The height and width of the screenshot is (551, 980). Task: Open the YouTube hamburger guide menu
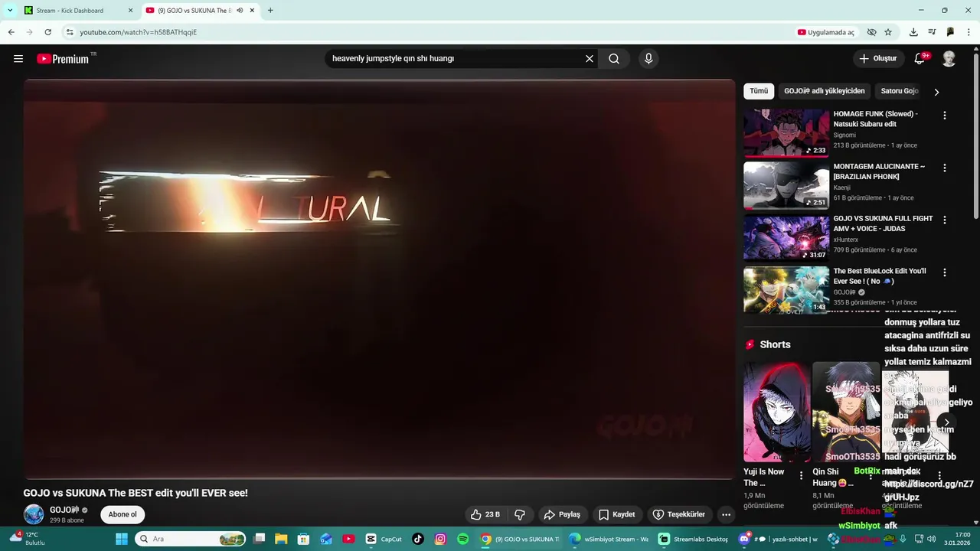coord(18,59)
